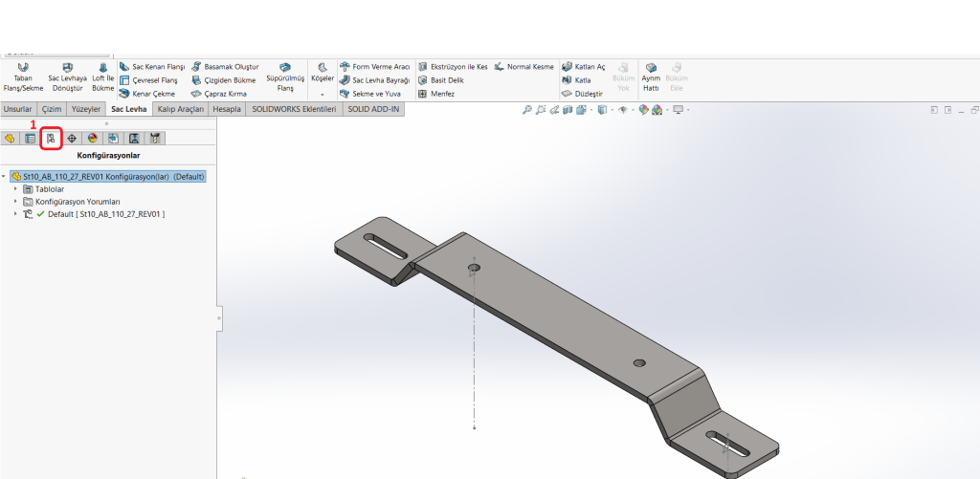Open the ConfigurationManager tab icon

pyautogui.click(x=51, y=139)
